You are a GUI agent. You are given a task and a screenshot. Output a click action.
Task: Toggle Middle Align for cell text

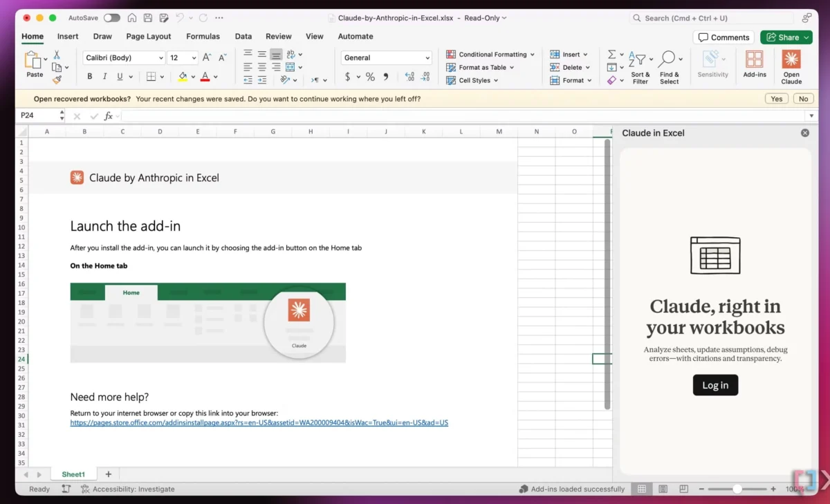click(x=262, y=54)
